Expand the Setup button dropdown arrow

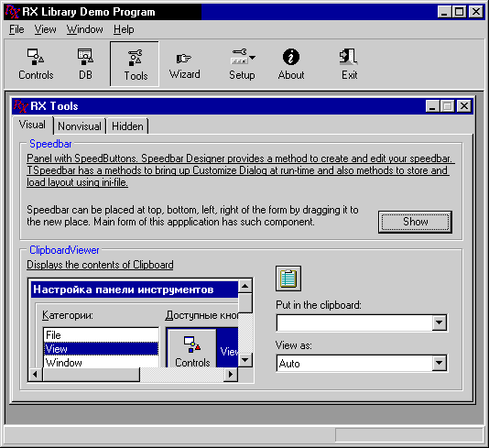253,58
